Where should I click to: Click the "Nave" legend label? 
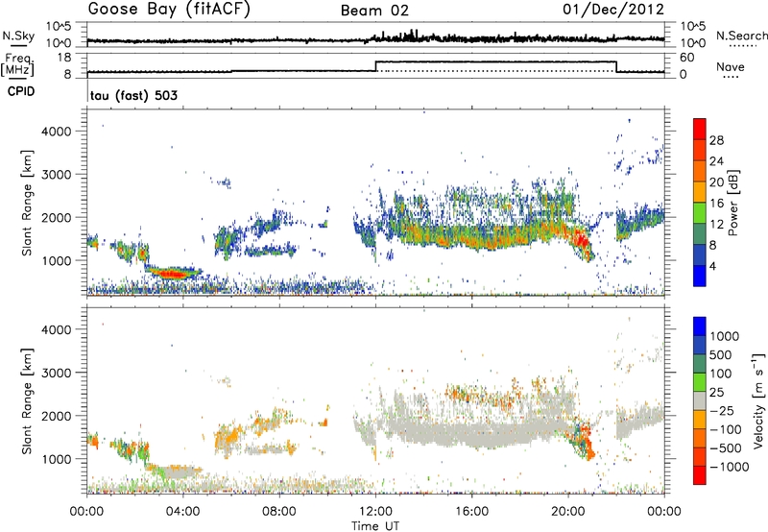[731, 66]
